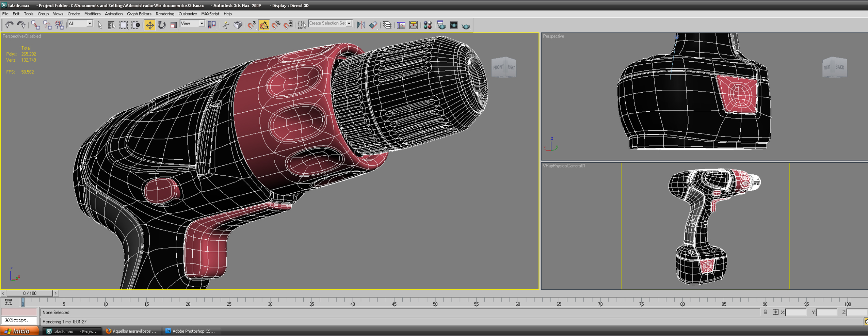The image size is (868, 336).
Task: Open the selection filter 'All' dropdown
Action: (89, 23)
